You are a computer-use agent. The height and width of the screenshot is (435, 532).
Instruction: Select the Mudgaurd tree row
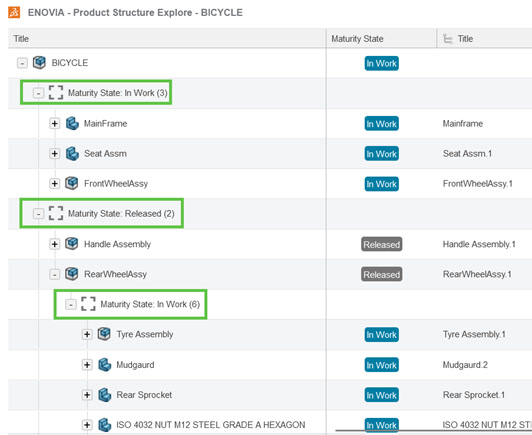[135, 365]
